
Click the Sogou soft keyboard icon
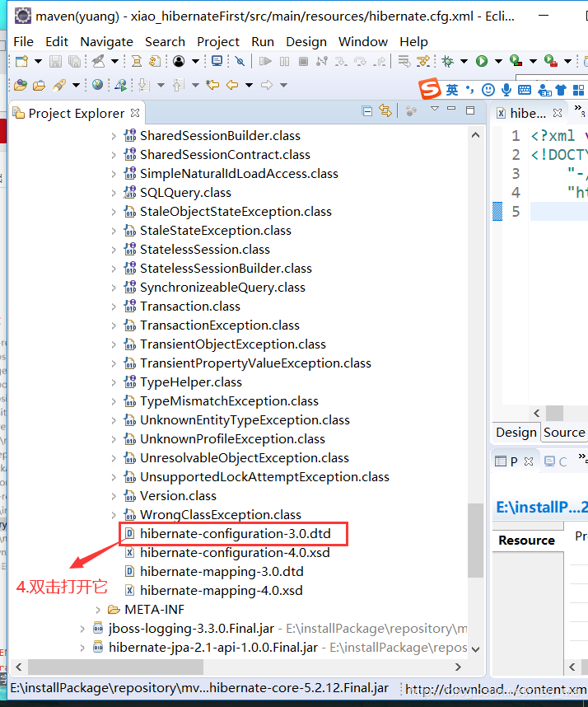(525, 90)
